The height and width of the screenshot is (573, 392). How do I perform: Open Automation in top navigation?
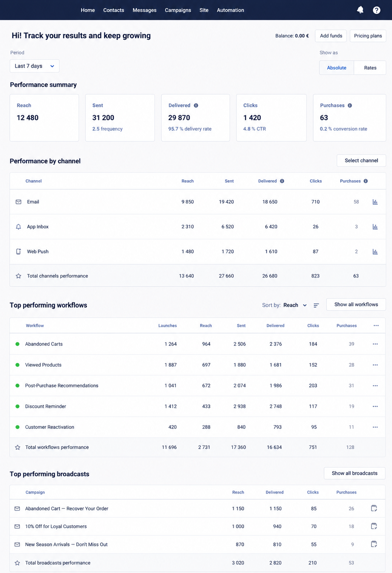[x=230, y=10]
